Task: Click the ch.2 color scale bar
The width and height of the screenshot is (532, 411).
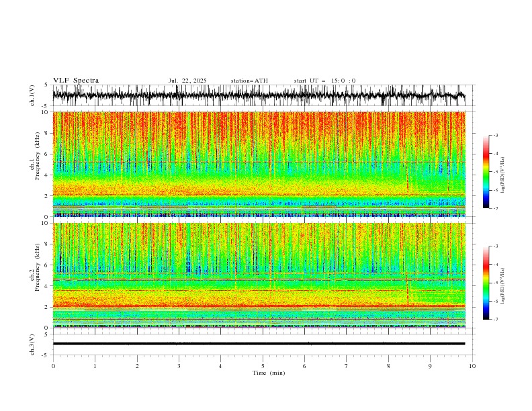Action: coord(486,283)
